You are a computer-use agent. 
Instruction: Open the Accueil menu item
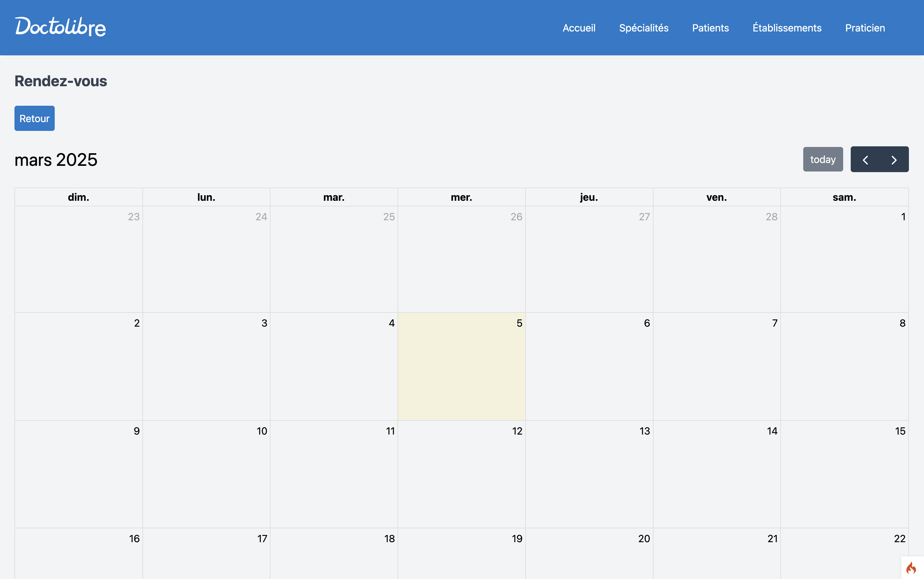coord(578,28)
